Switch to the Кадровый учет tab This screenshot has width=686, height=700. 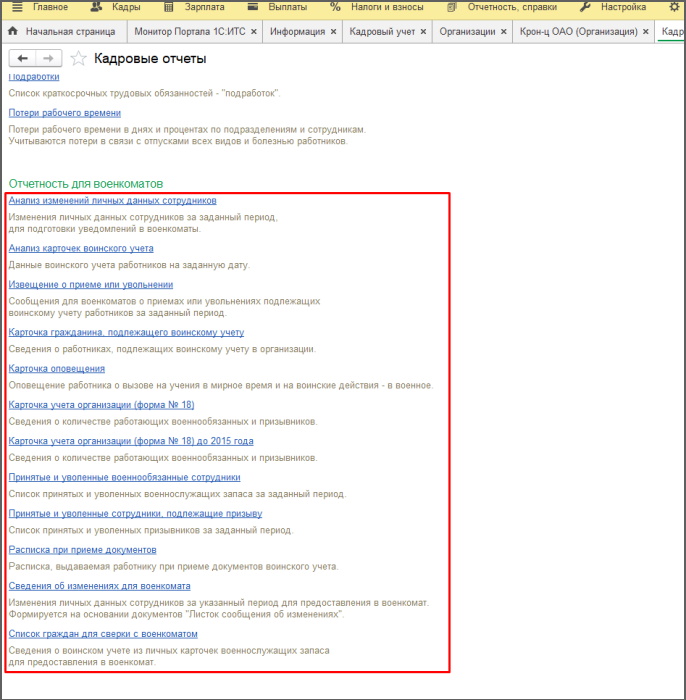pos(381,32)
